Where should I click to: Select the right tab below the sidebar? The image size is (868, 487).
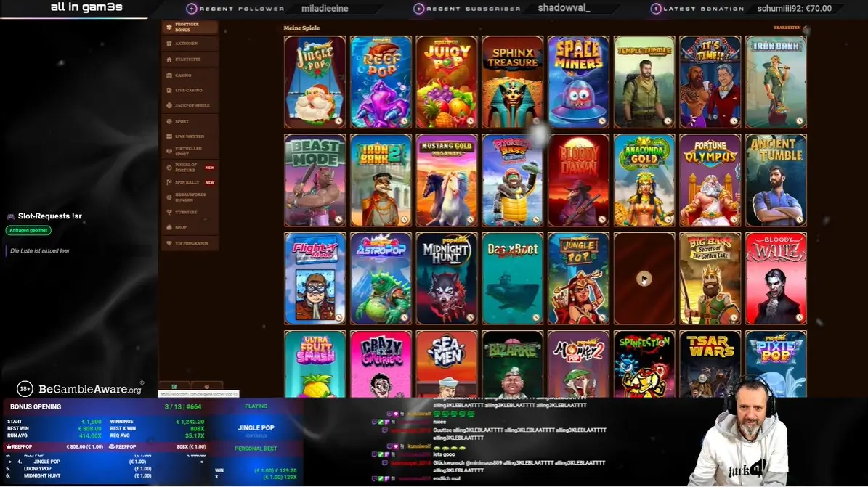(207, 386)
